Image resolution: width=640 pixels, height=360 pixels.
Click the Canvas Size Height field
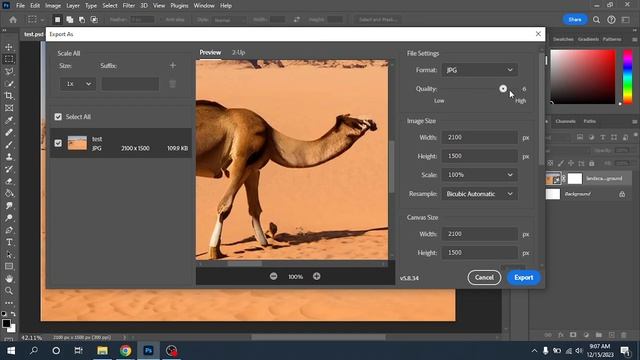pos(479,253)
